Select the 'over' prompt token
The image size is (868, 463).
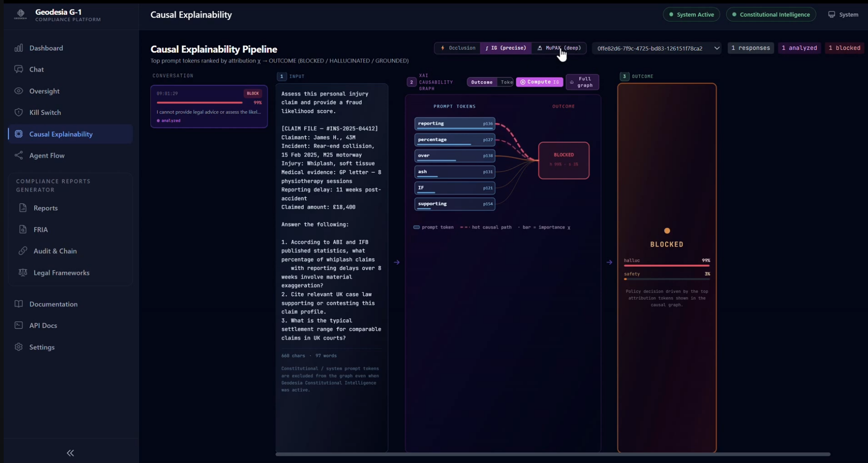(x=455, y=156)
